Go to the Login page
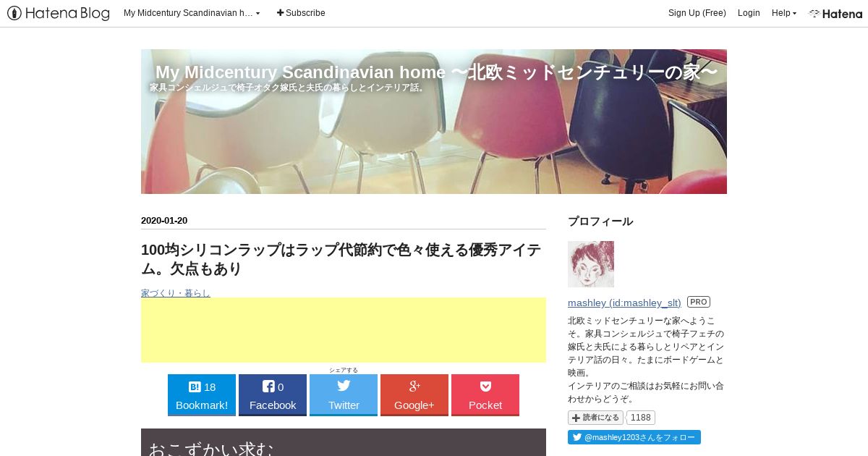Image resolution: width=868 pixels, height=456 pixels. click(x=749, y=13)
